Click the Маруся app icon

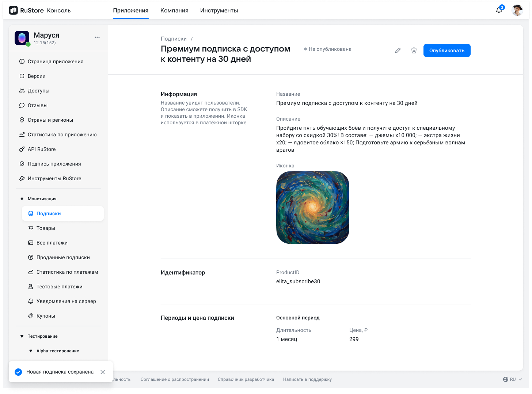pos(22,38)
